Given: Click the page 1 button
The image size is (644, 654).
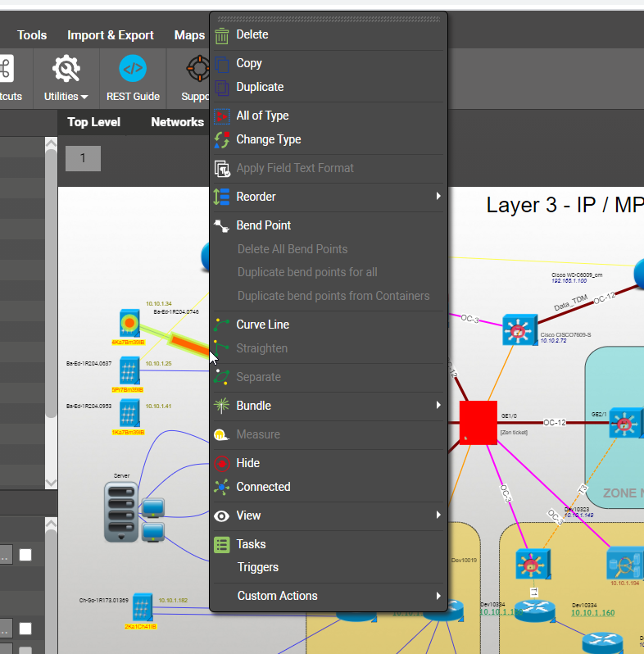Looking at the screenshot, I should click(x=83, y=158).
